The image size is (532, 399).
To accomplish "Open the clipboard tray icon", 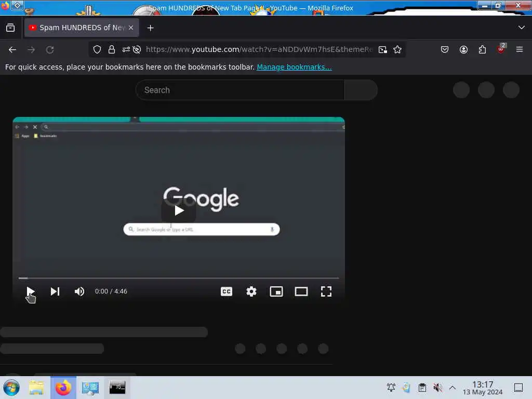I will click(422, 387).
